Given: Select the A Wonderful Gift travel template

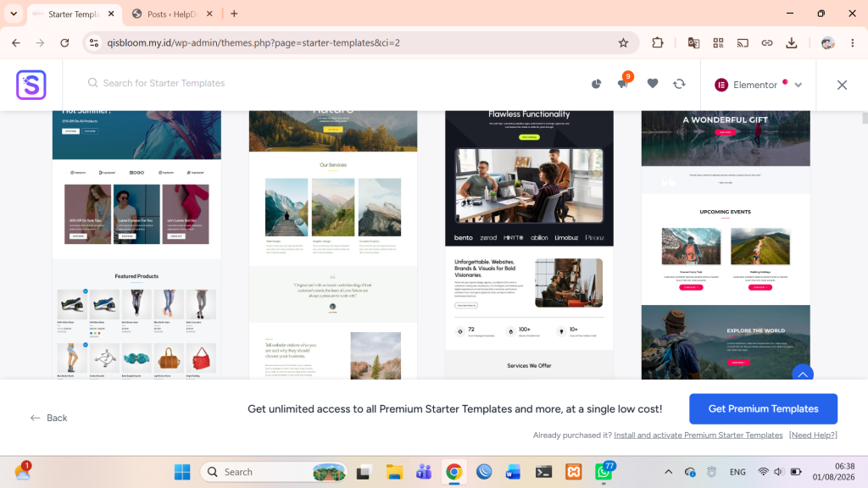Looking at the screenshot, I should coord(726,245).
